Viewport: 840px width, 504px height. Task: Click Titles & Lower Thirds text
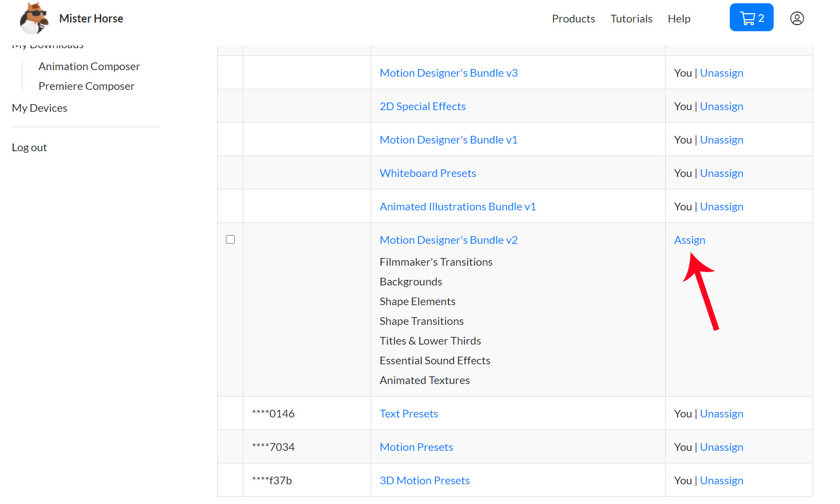(x=430, y=341)
